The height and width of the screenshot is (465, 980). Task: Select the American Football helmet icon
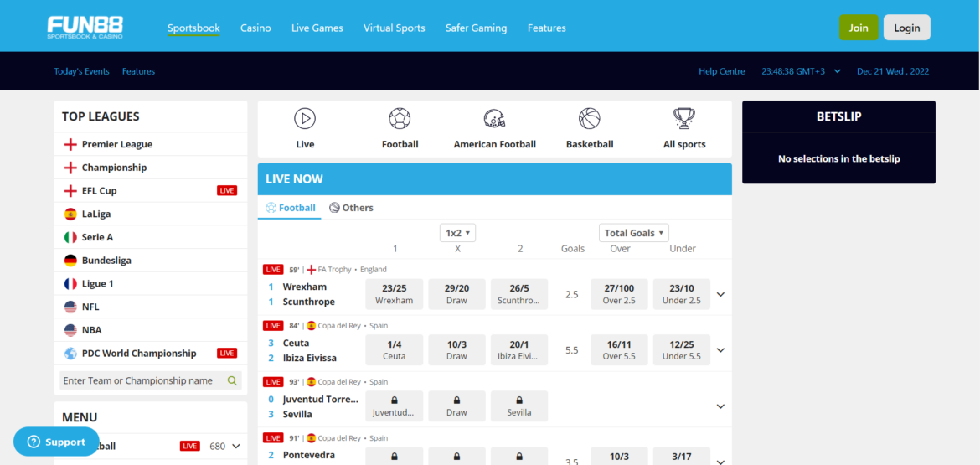pos(494,118)
